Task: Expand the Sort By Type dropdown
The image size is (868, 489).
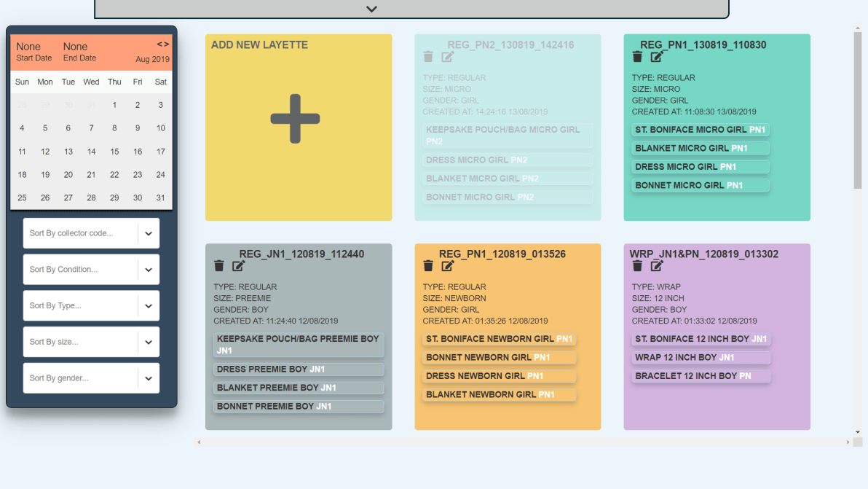Action: 148,306
